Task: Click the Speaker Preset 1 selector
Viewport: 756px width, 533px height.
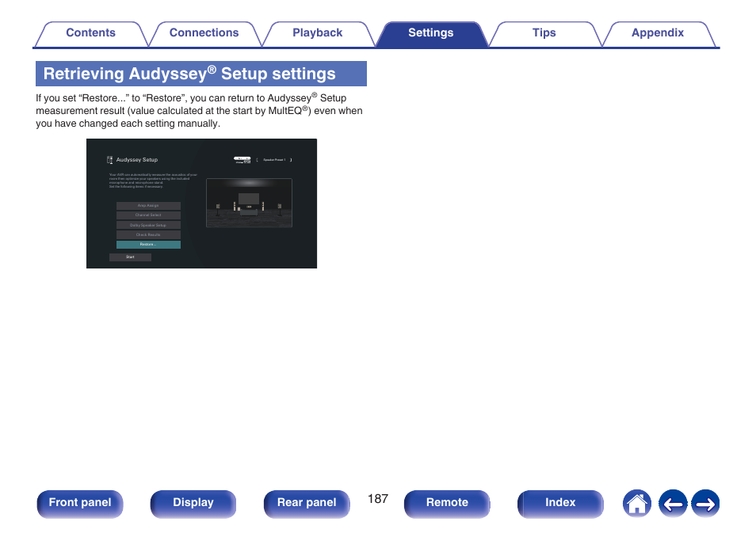Action: point(274,159)
